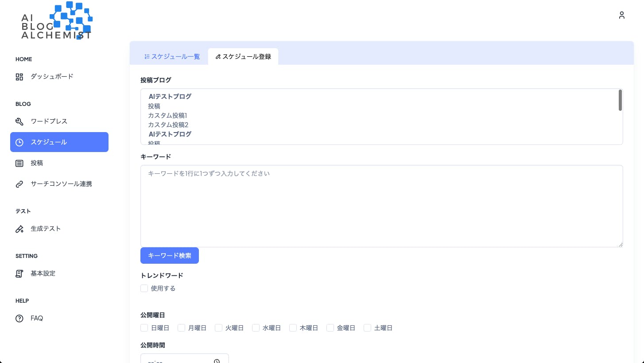Tick the 土曜日 publish day checkbox
The width and height of the screenshot is (644, 363).
click(367, 328)
